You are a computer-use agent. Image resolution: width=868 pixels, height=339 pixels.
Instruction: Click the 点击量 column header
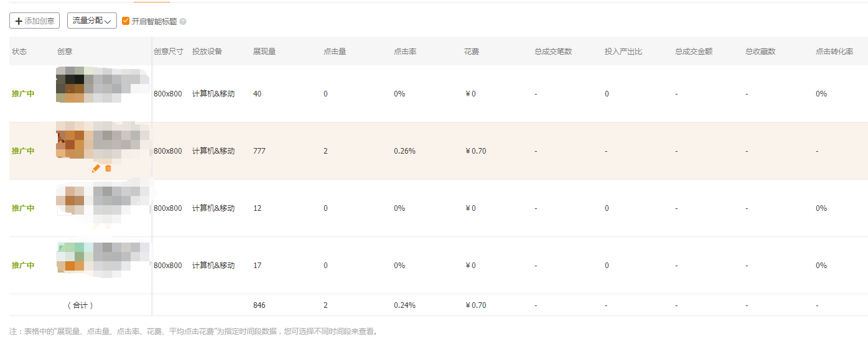pos(335,51)
